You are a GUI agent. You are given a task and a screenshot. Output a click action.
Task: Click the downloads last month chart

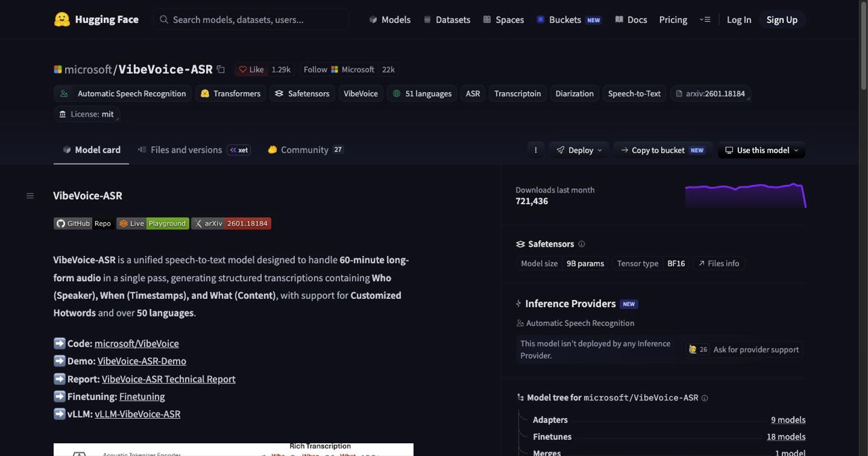point(745,195)
